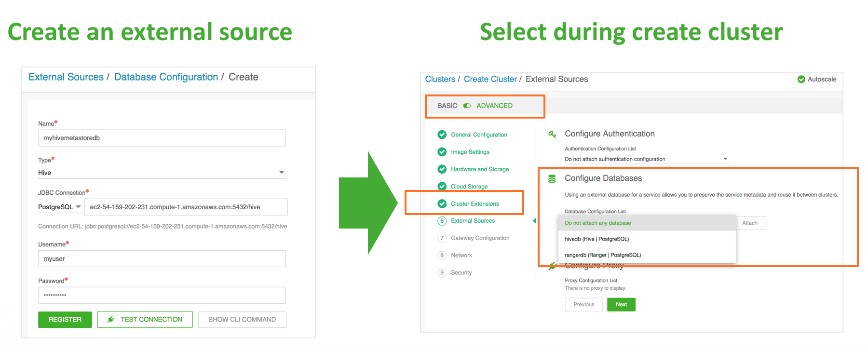Click the key icon beside Configure Authentication
Image resolution: width=868 pixels, height=351 pixels.
[552, 134]
